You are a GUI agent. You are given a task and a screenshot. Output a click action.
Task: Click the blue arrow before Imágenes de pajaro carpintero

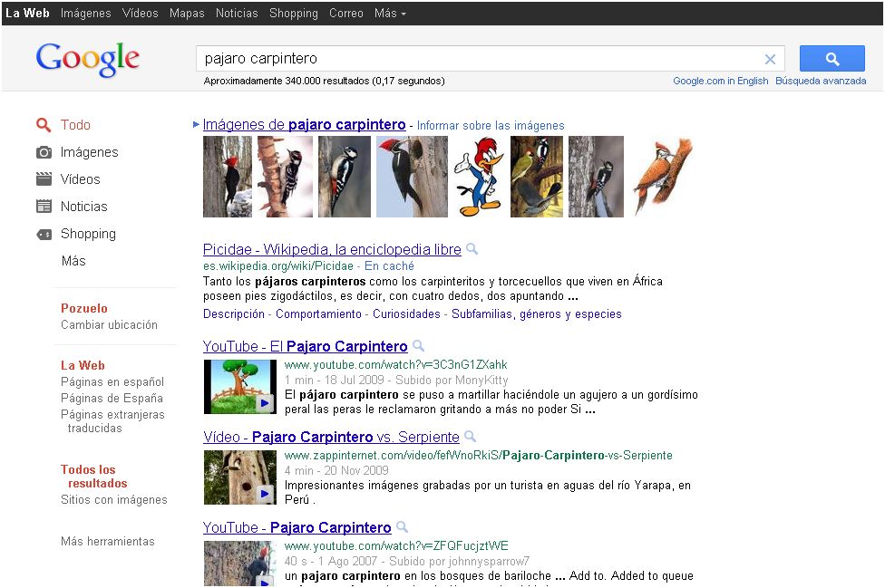coord(196,125)
